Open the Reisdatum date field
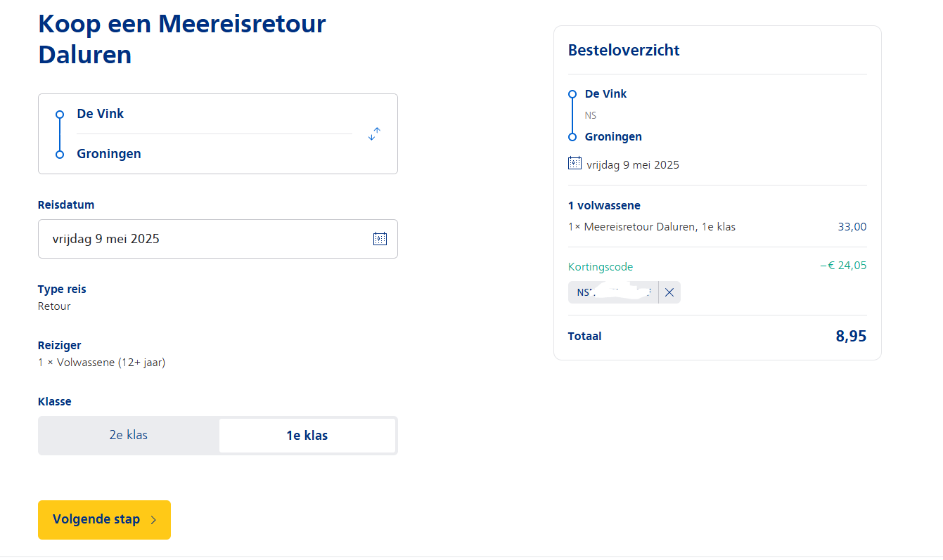 [x=218, y=239]
